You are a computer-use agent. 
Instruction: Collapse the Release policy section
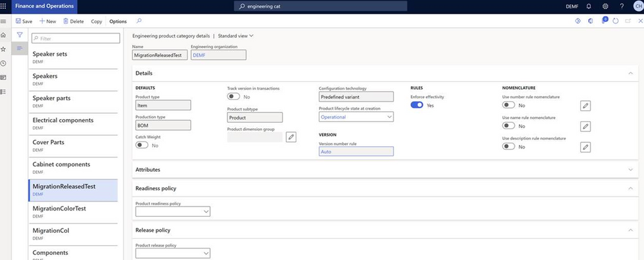630,230
